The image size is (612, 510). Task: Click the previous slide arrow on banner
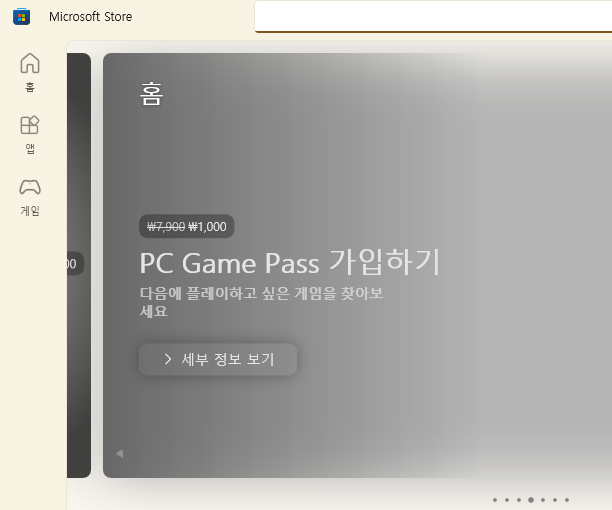(x=120, y=454)
